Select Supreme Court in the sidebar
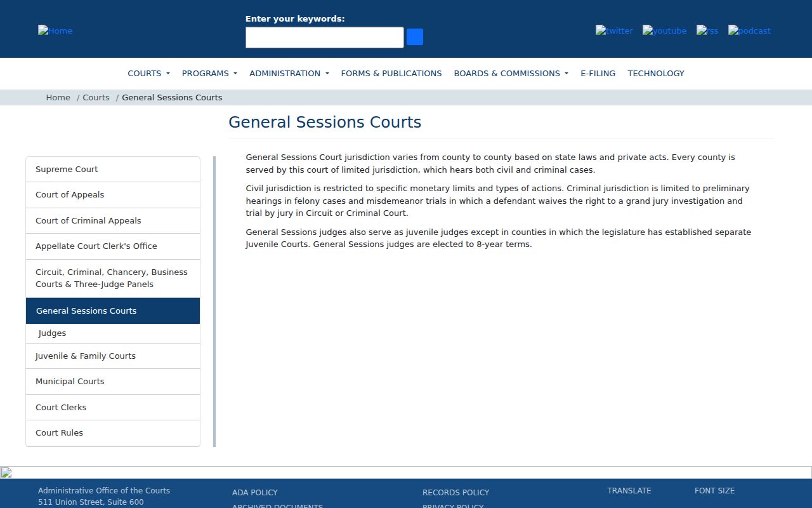This screenshot has width=812, height=508. pos(113,170)
